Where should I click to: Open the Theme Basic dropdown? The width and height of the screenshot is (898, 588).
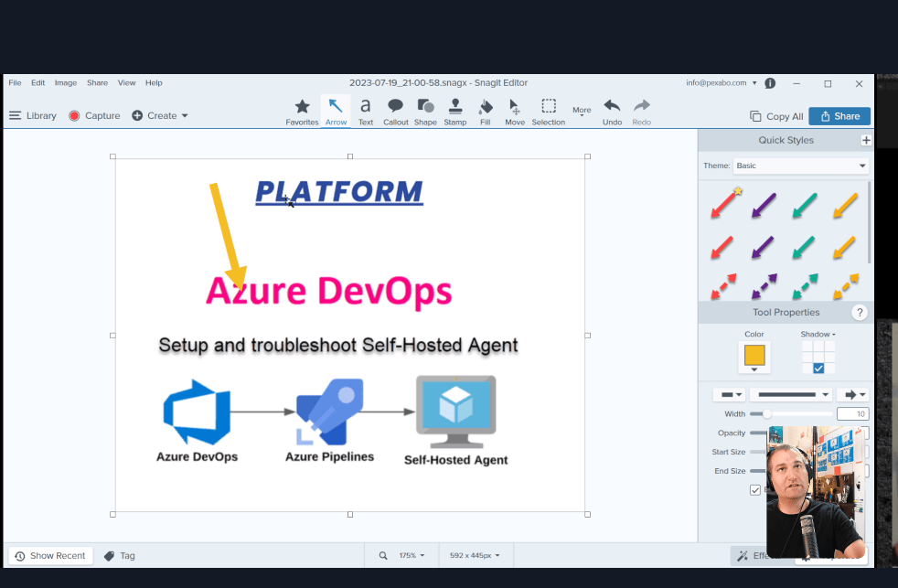tap(801, 166)
